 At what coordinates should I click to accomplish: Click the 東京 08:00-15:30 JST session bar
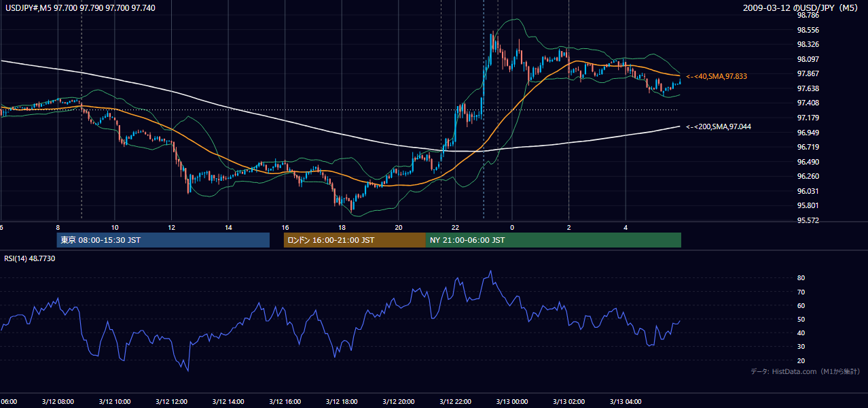(163, 240)
